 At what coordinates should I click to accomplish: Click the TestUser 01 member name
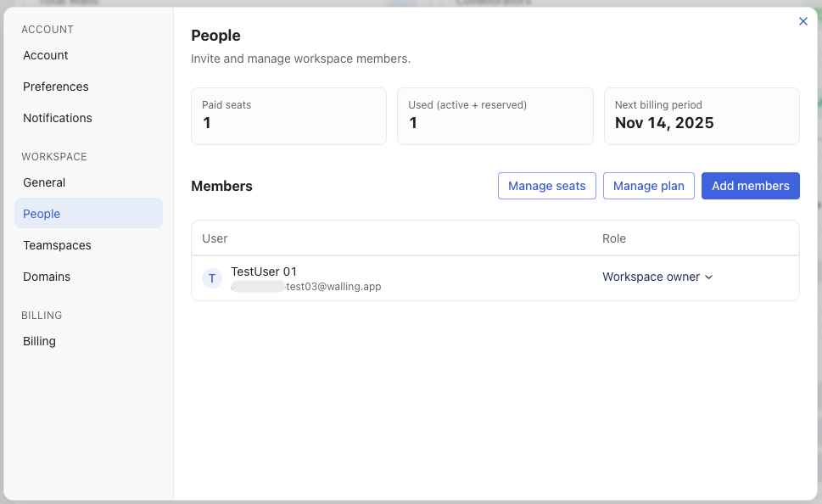pyautogui.click(x=264, y=272)
